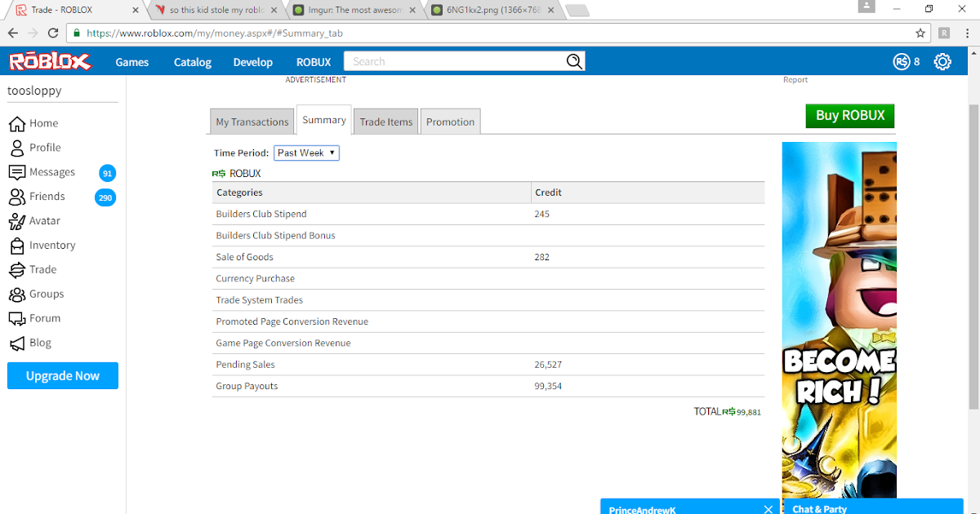Click the secure padlock in address bar
This screenshot has height=514, width=980.
[x=77, y=33]
